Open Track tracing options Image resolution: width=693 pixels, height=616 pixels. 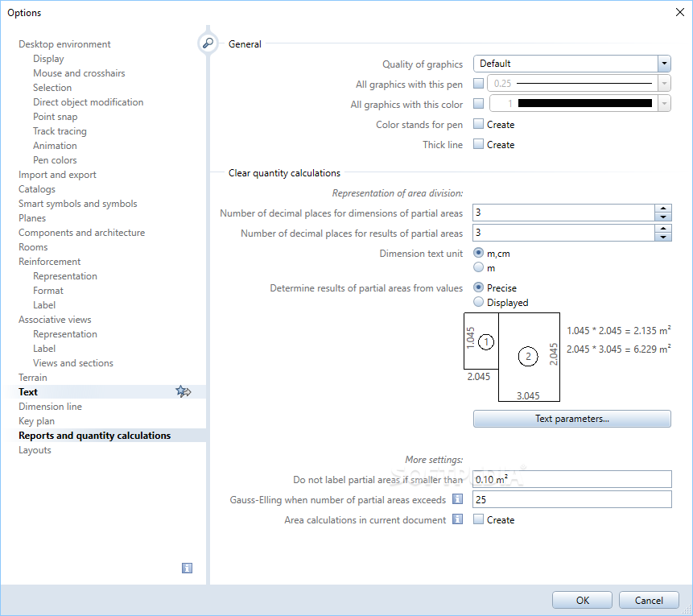tap(60, 131)
